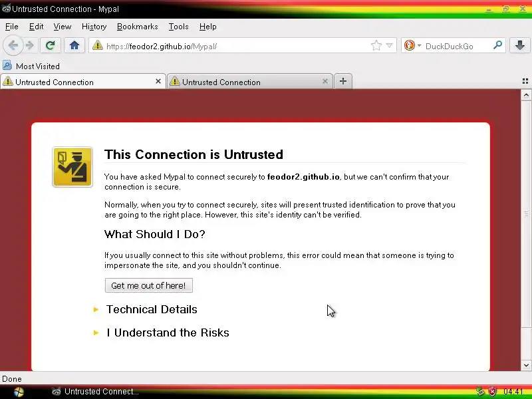Open the Tools menu
532x399 pixels.
tap(178, 27)
